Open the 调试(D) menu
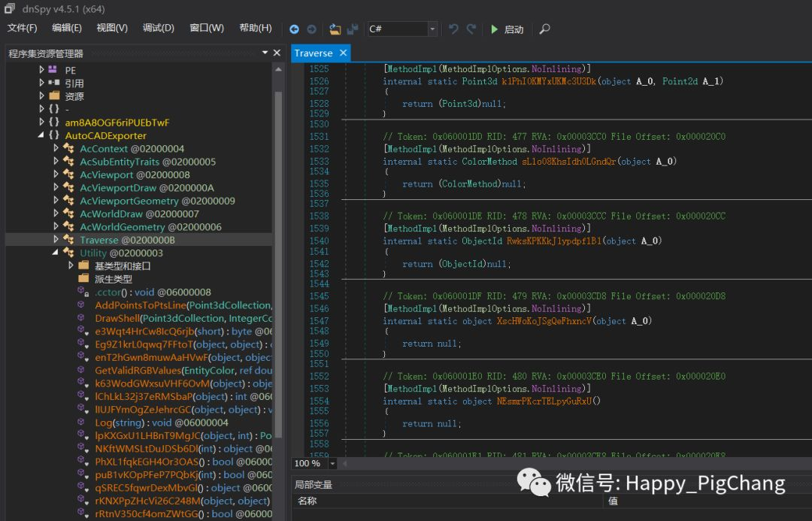The width and height of the screenshot is (812, 521). (158, 29)
